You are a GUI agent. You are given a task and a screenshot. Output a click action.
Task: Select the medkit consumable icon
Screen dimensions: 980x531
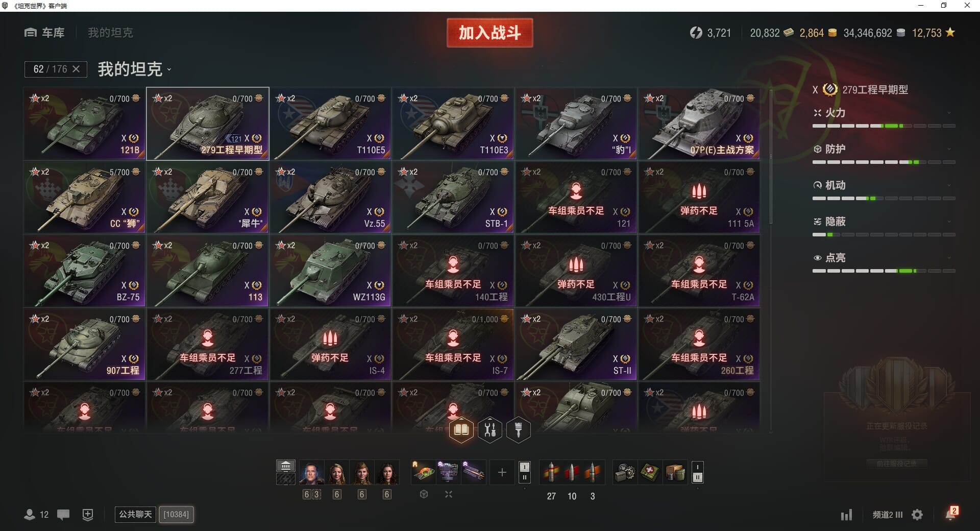650,472
